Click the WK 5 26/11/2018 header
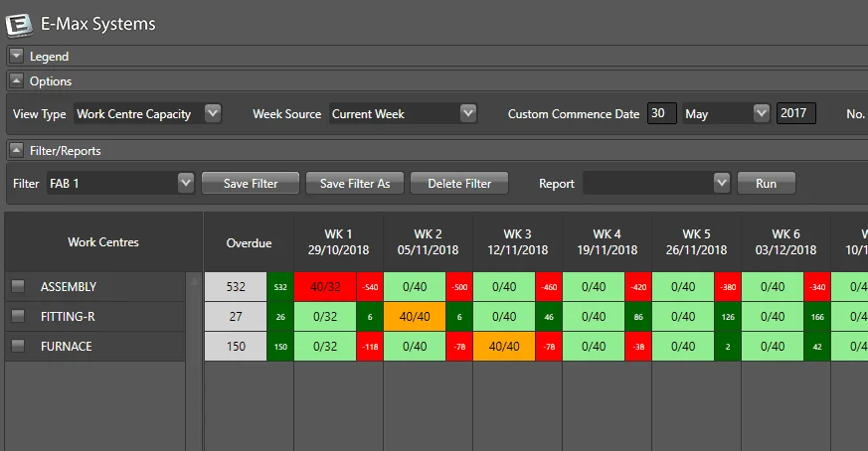Viewport: 868px width, 451px height. pos(696,242)
